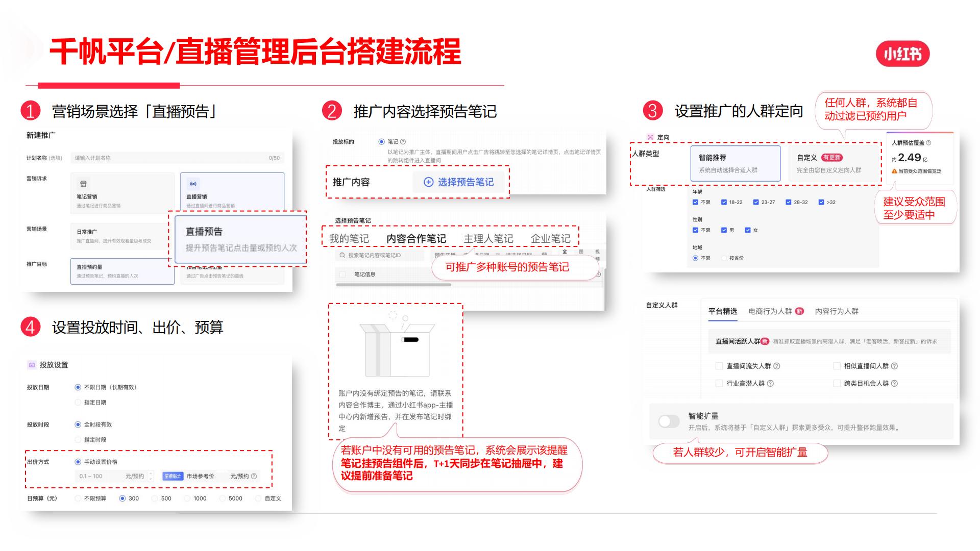Check the 行业高潜人群 checkbox
980x551 pixels.
[x=719, y=383]
